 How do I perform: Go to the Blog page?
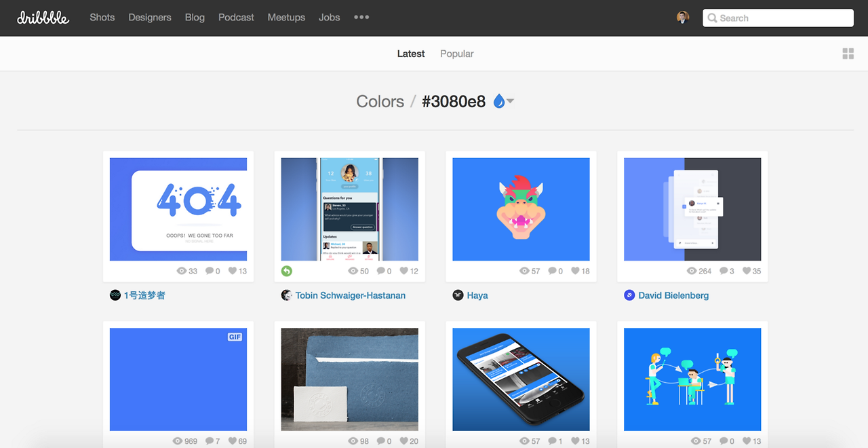pos(195,18)
